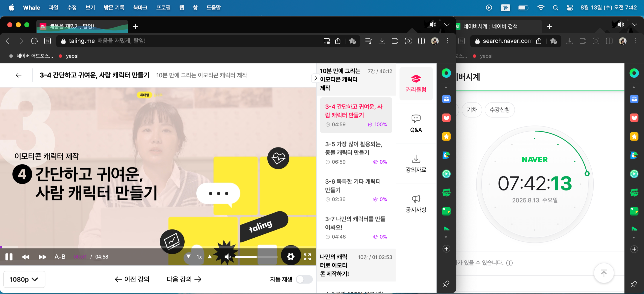
Task: Click the video volume slider
Action: [x=256, y=257]
